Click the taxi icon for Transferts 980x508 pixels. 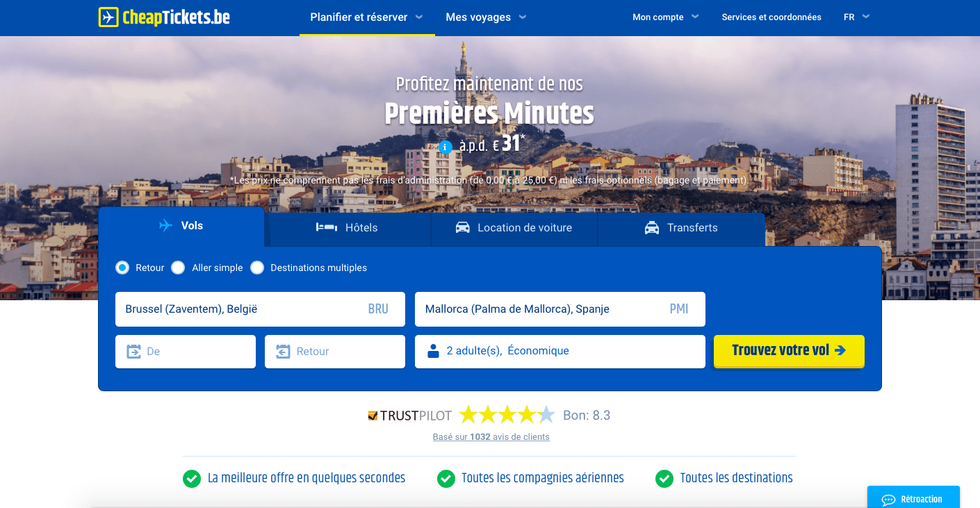click(x=652, y=227)
